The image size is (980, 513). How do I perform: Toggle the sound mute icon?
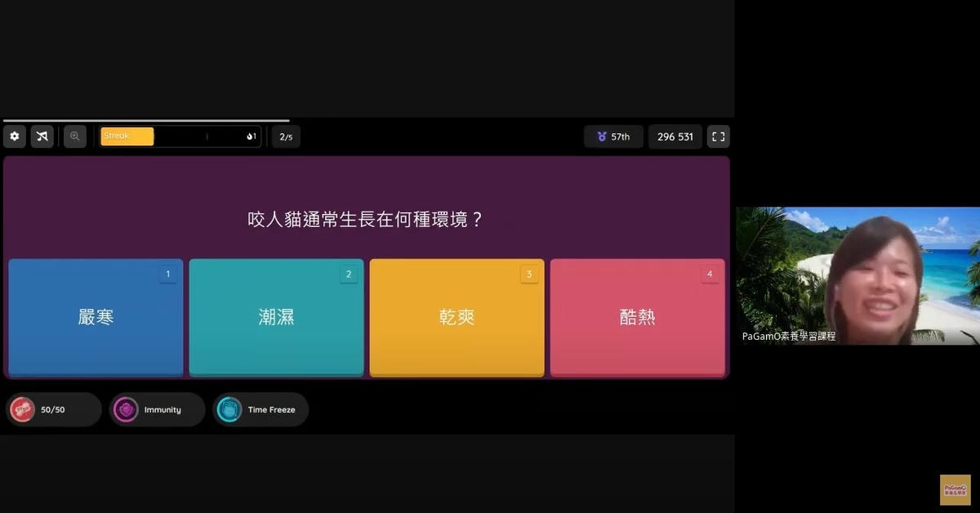coord(42,136)
